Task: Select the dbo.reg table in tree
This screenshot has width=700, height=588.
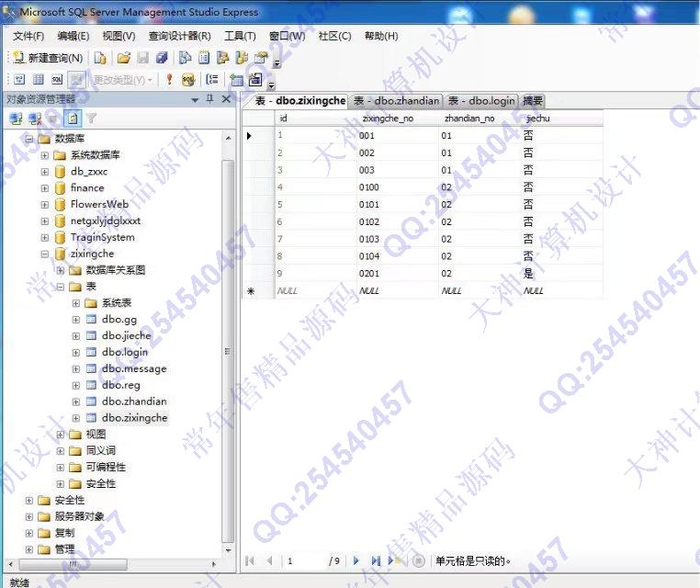Action: pyautogui.click(x=120, y=385)
